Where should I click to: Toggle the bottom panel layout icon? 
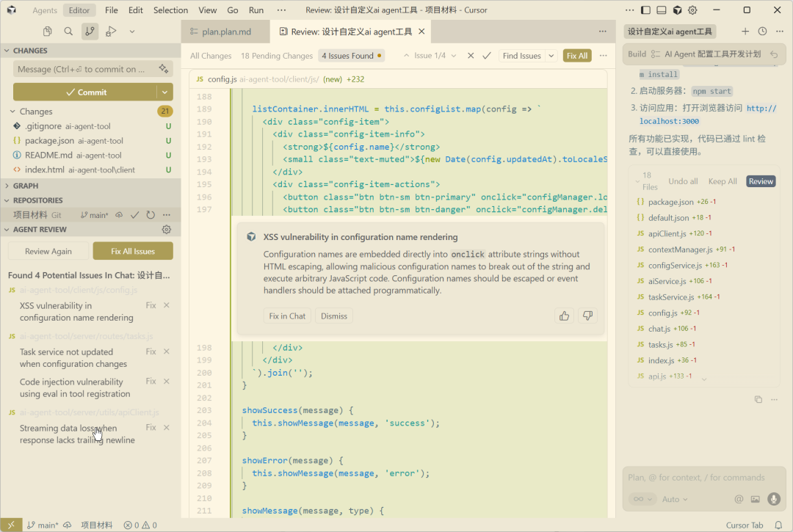coord(662,10)
